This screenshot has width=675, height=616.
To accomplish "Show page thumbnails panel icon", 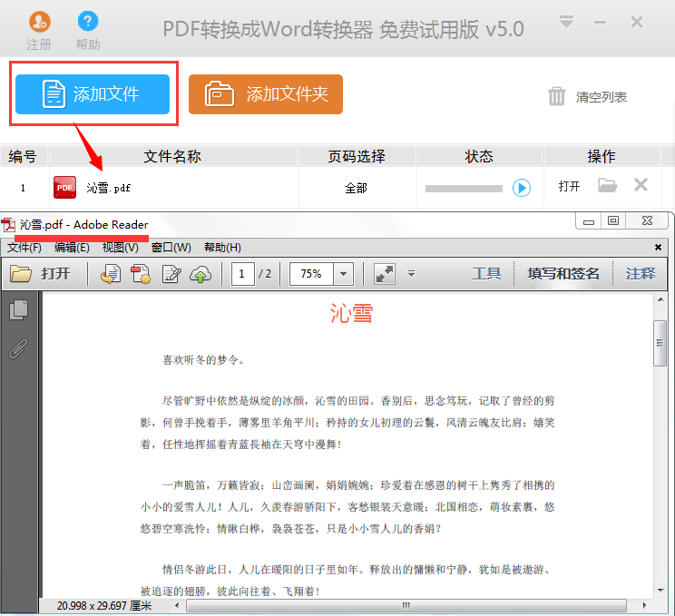I will pyautogui.click(x=18, y=309).
